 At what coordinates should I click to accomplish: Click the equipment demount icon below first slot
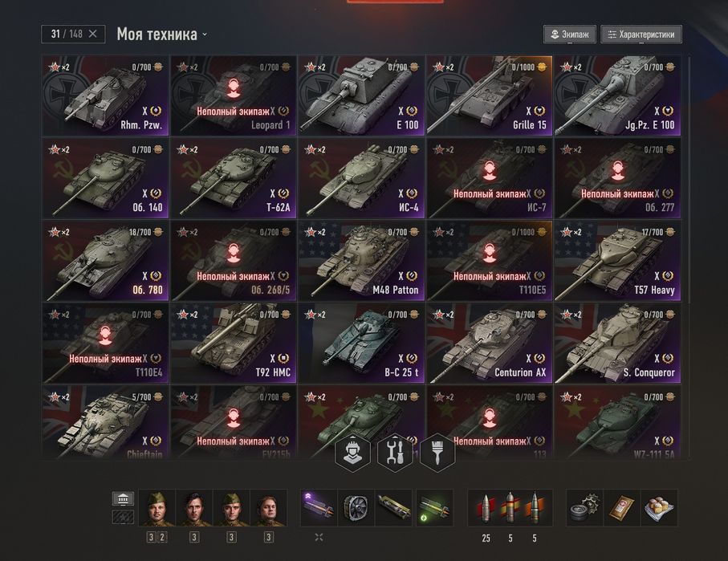(319, 537)
